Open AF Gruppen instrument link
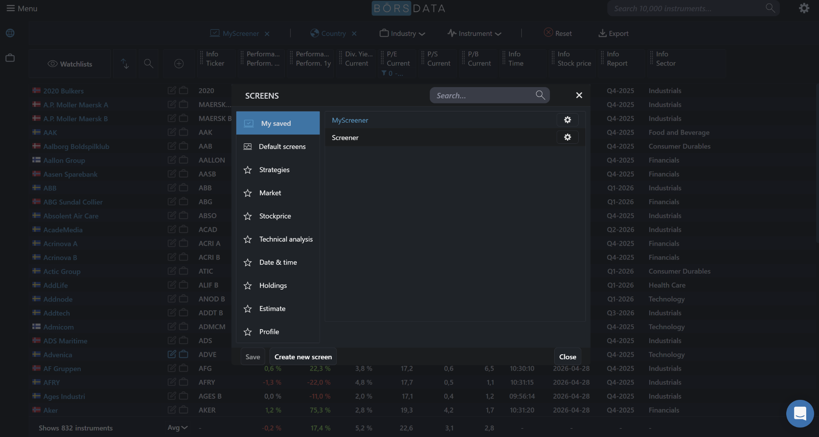 point(62,369)
